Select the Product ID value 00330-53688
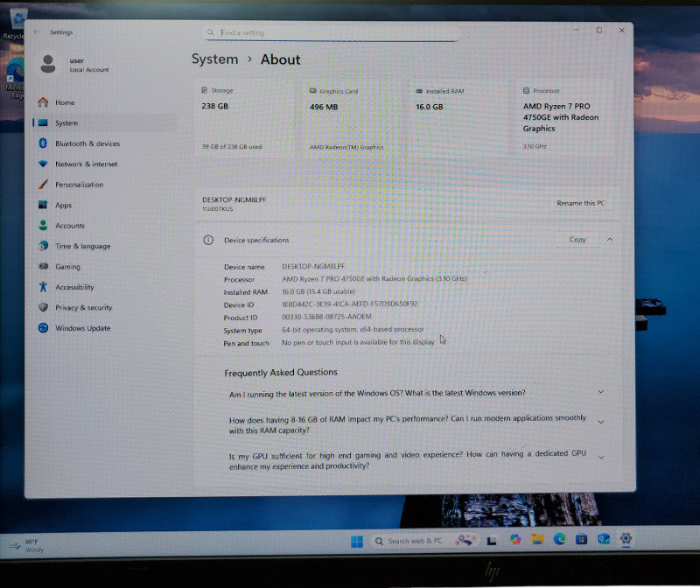Image resolution: width=700 pixels, height=588 pixels. pos(326,317)
